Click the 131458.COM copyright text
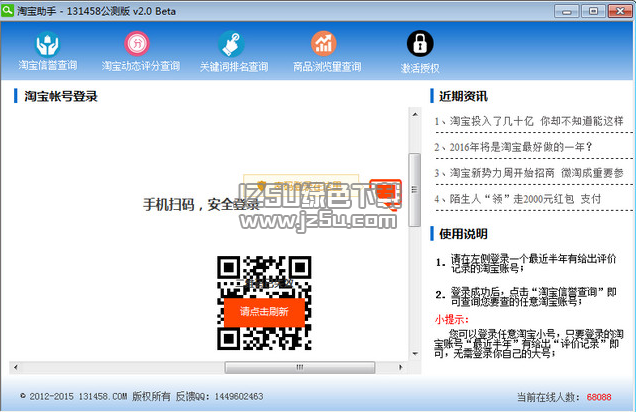This screenshot has height=412, width=636. point(103,396)
